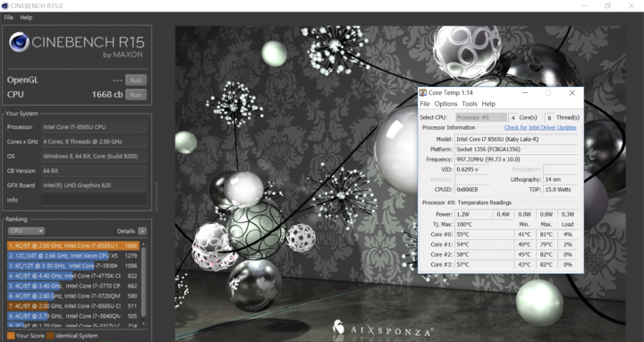Click the CB Version 64 Bit field
The height and width of the screenshot is (342, 644).
point(94,171)
